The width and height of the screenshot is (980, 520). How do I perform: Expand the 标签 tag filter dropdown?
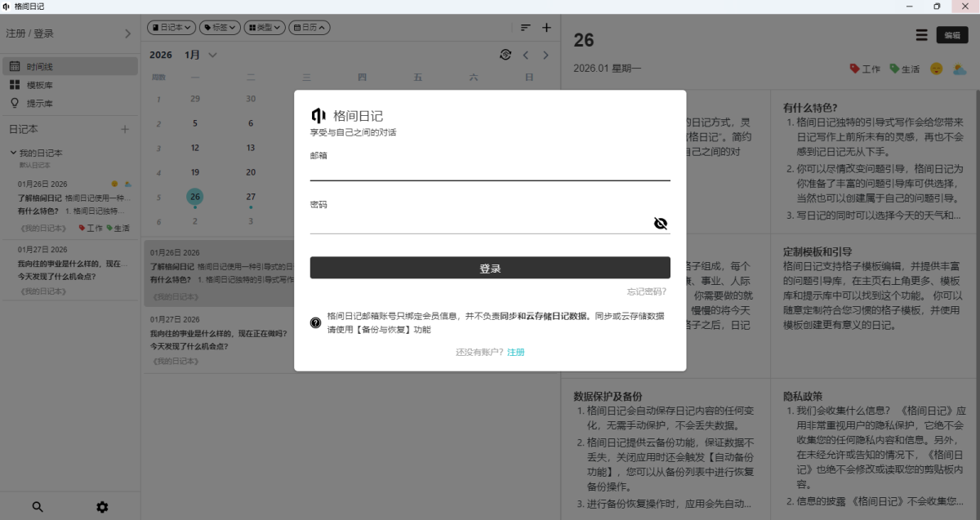coord(220,28)
